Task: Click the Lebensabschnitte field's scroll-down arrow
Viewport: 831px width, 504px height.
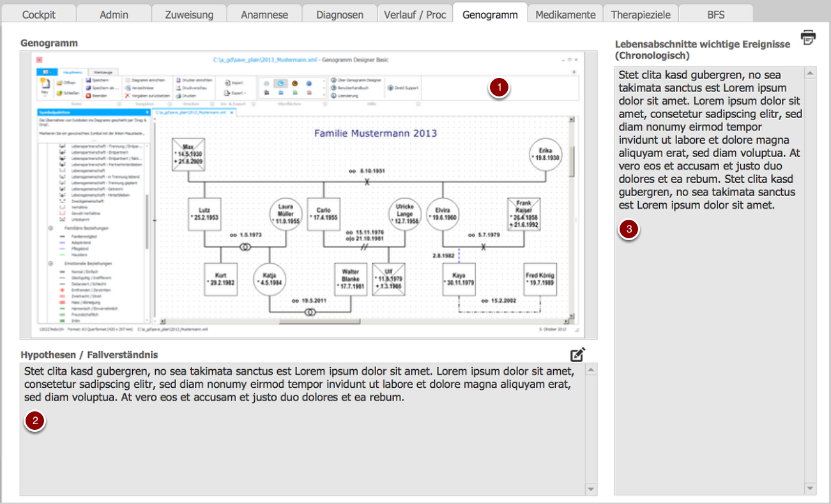Action: (811, 488)
